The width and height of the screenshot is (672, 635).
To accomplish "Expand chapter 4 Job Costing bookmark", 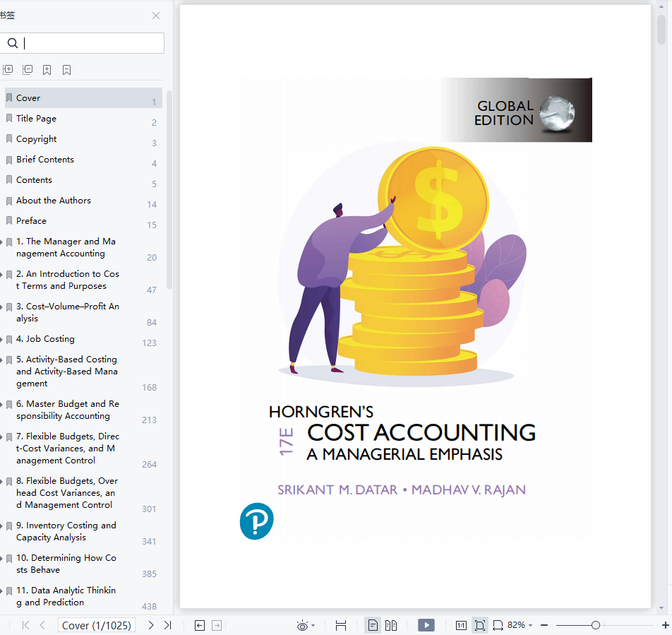I will click(x=1, y=340).
